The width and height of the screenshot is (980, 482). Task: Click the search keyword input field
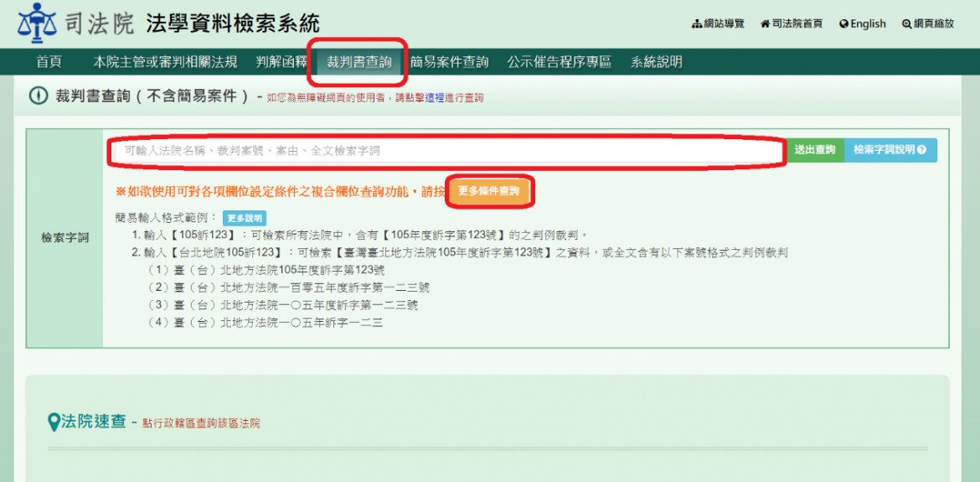click(448, 151)
